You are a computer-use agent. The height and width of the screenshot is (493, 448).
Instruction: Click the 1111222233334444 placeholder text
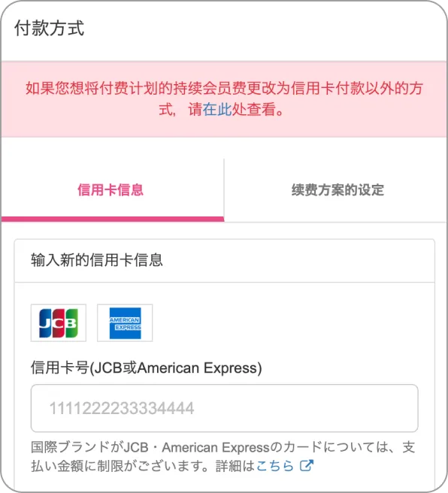(x=122, y=408)
